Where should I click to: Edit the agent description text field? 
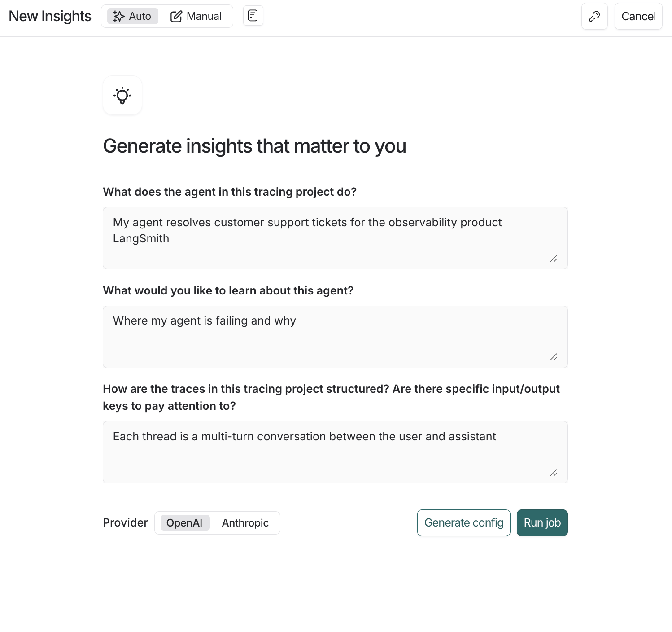click(335, 238)
